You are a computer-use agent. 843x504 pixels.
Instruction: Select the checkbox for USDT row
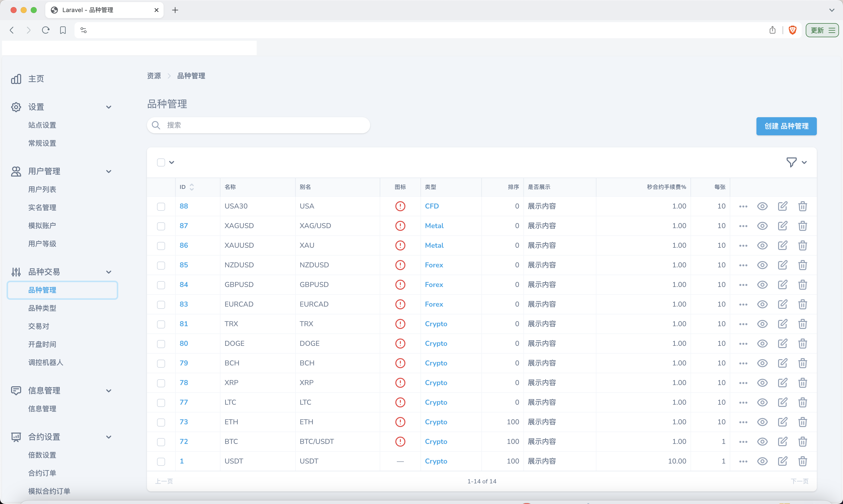click(161, 461)
